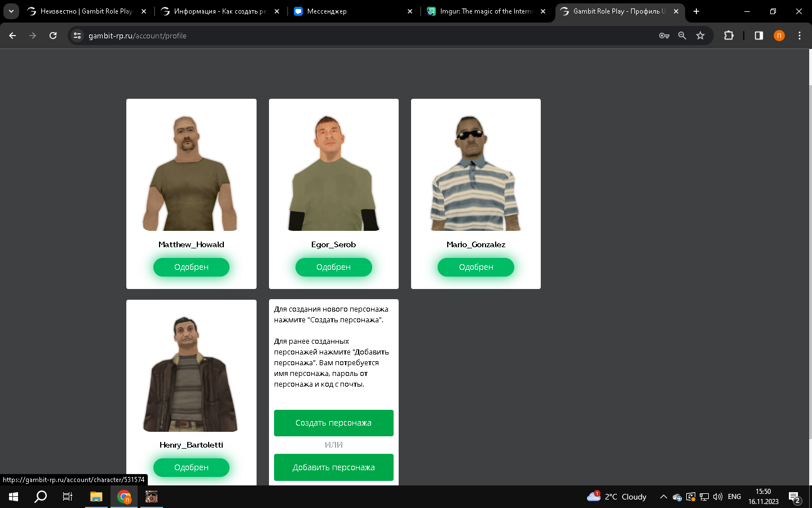Image resolution: width=812 pixels, height=508 pixels.
Task: Toggle the browser side panel icon
Action: click(759, 36)
